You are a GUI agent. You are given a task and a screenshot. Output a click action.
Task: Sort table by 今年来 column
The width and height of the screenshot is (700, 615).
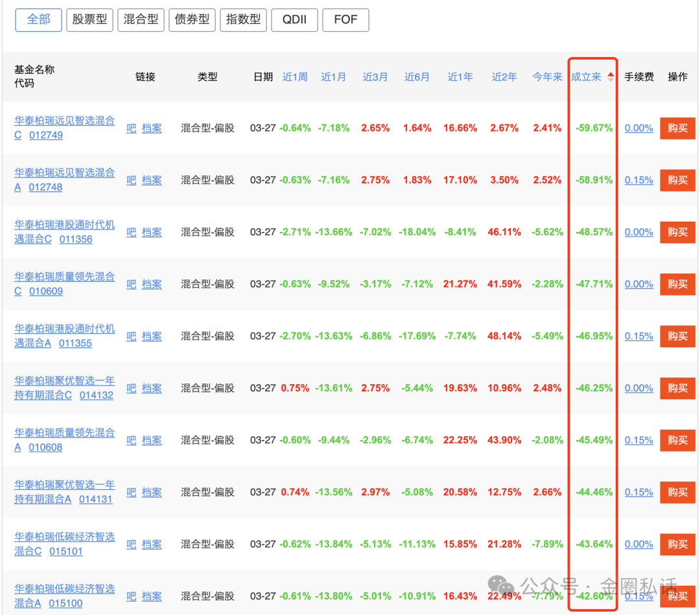click(x=547, y=77)
